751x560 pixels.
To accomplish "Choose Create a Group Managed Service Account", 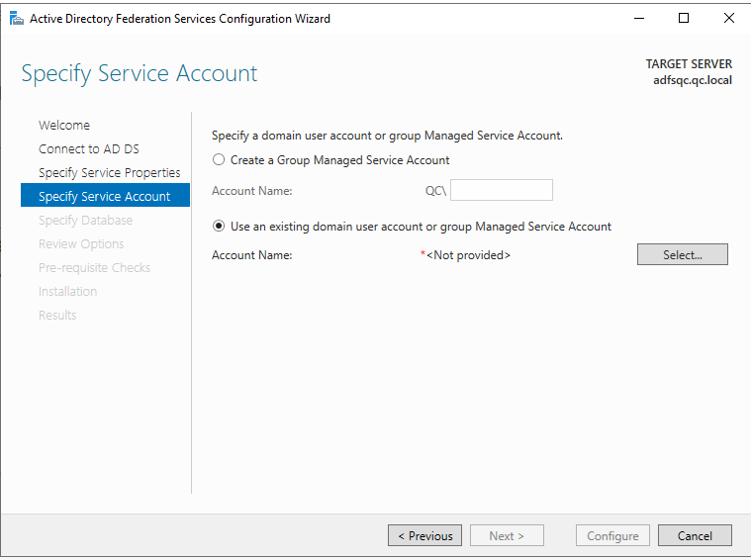I will (219, 160).
